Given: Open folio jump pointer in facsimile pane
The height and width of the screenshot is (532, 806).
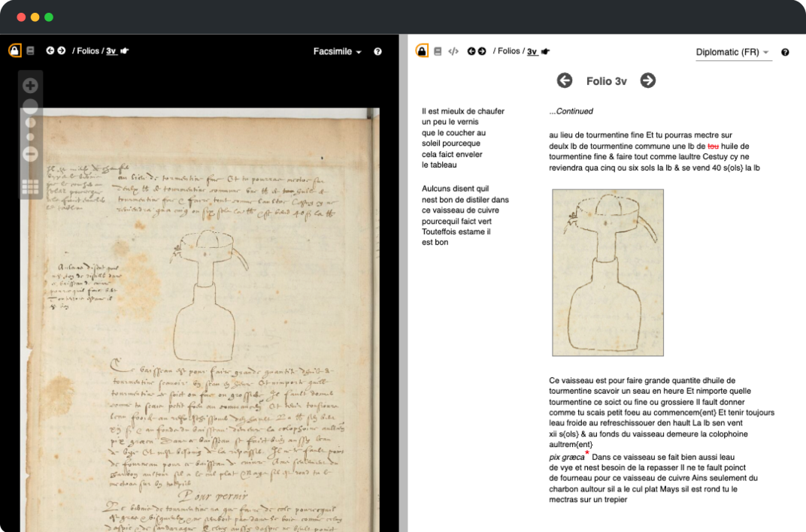Looking at the screenshot, I should coord(125,51).
